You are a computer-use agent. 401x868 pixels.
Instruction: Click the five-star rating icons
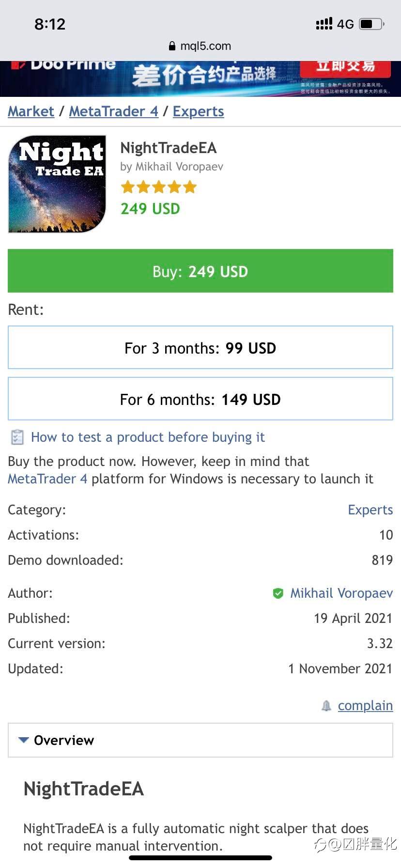click(x=159, y=187)
